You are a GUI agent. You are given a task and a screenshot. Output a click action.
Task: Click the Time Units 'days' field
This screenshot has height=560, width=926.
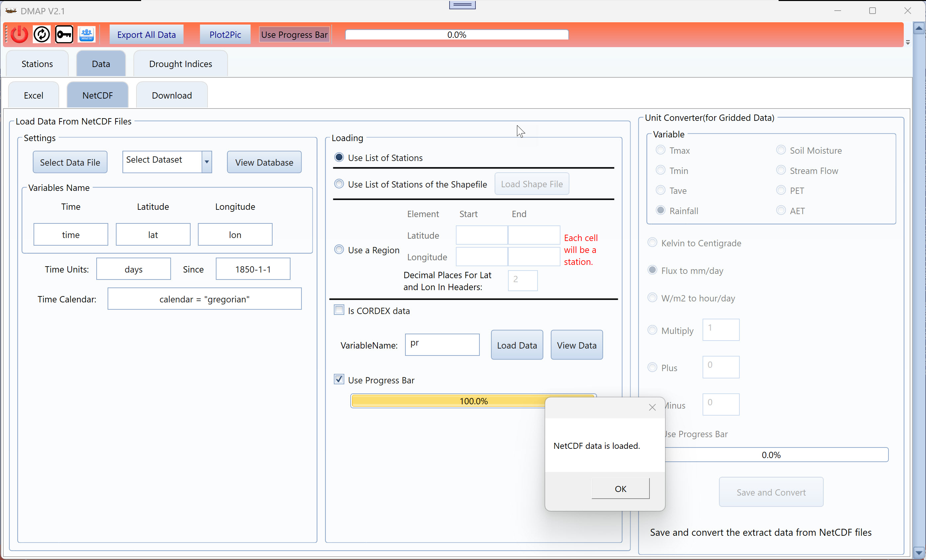(x=133, y=269)
